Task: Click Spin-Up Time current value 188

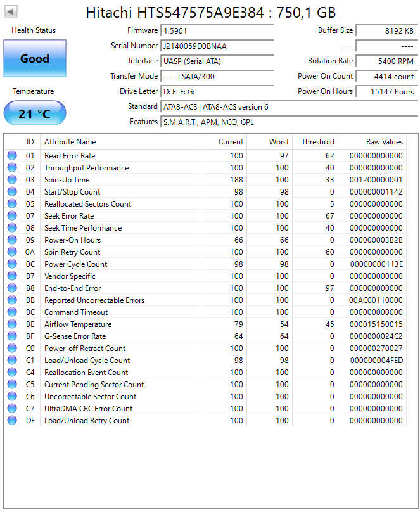Action: 236,180
